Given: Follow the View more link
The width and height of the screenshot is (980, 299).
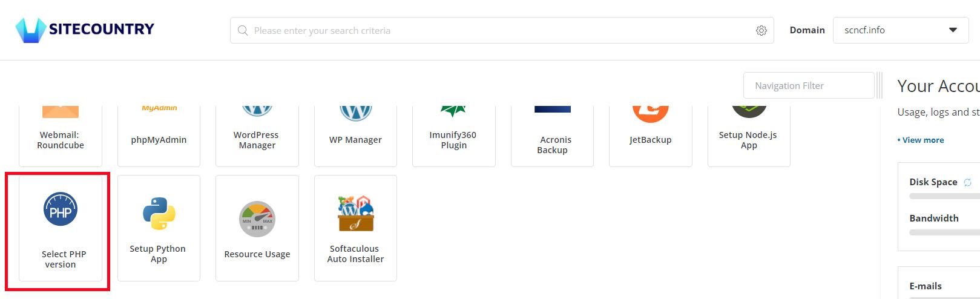Looking at the screenshot, I should click(921, 140).
